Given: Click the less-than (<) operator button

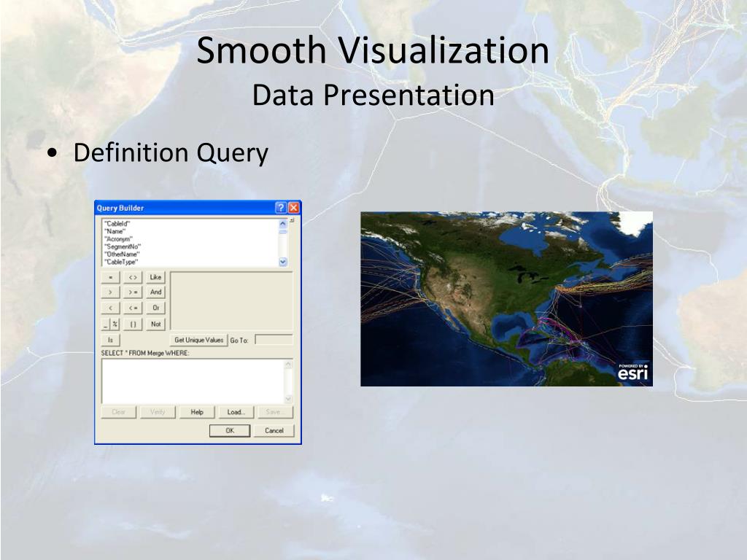Looking at the screenshot, I should [x=111, y=308].
